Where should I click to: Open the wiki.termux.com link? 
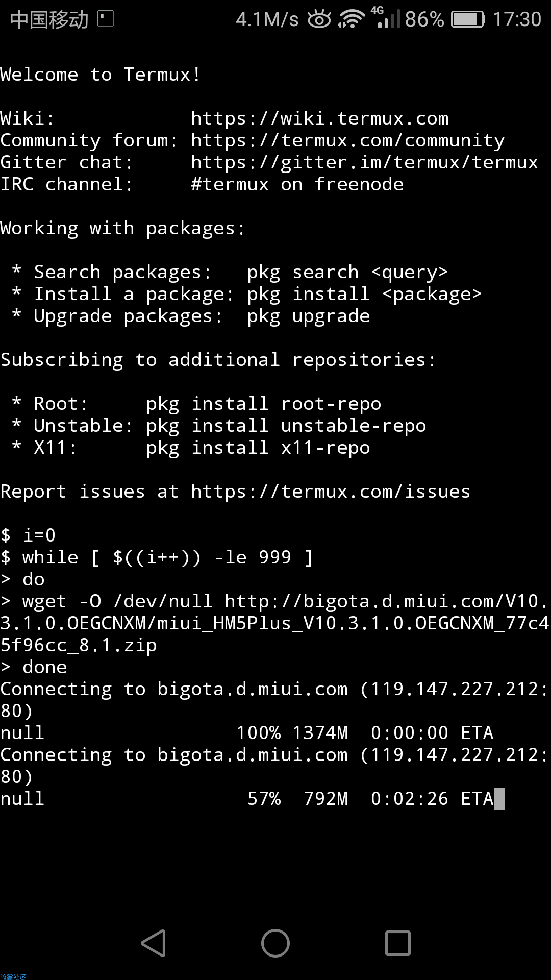(x=320, y=118)
